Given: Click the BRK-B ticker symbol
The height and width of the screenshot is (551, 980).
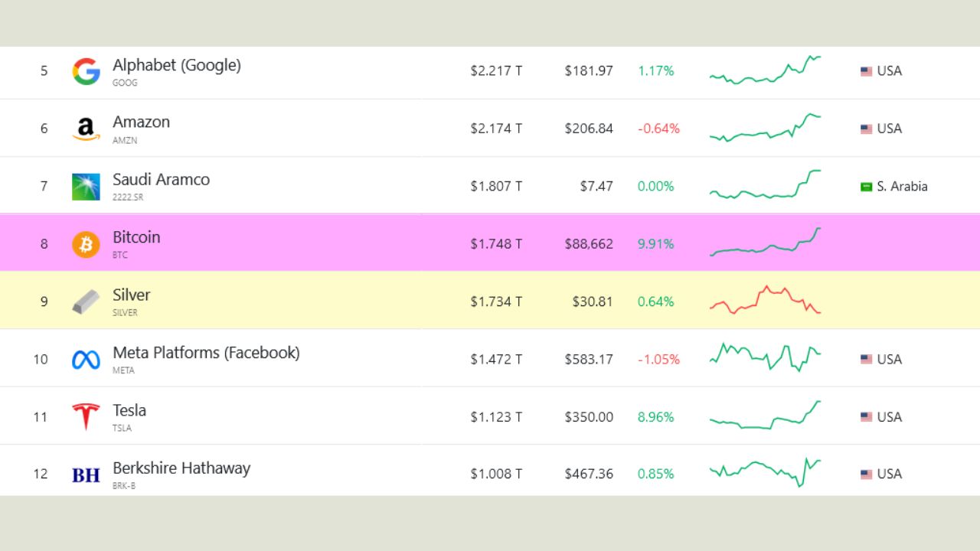Looking at the screenshot, I should click(124, 485).
